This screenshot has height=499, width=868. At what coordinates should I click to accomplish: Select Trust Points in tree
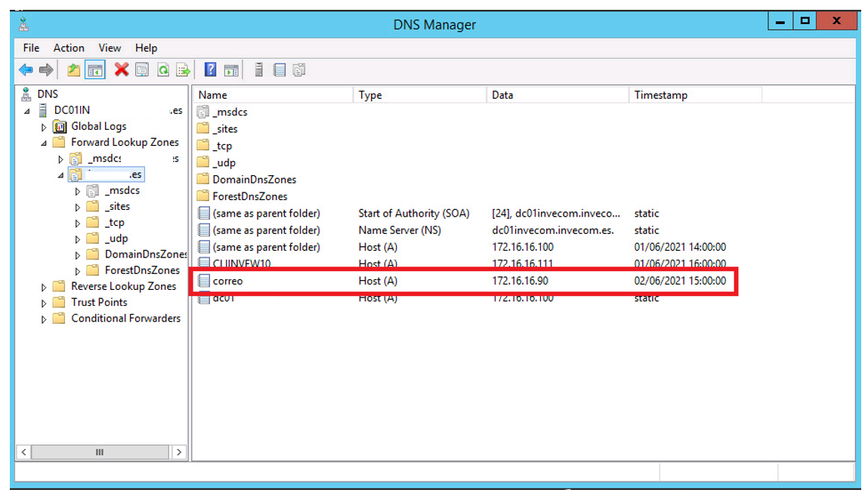pos(99,302)
